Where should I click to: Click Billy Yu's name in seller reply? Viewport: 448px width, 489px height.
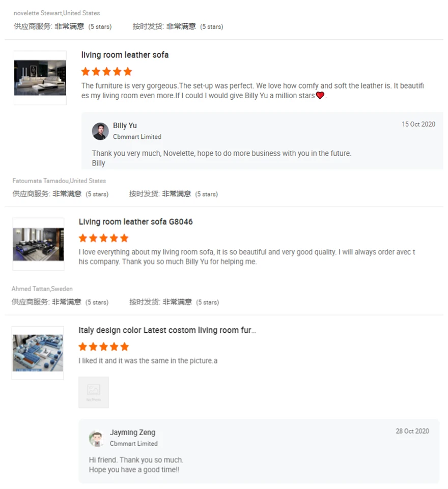click(125, 125)
